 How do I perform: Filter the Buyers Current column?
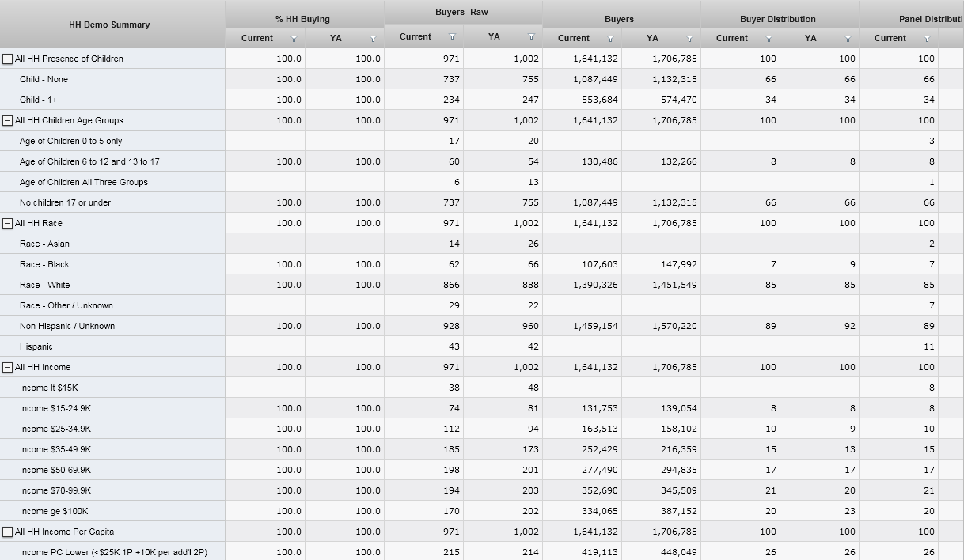pos(610,39)
